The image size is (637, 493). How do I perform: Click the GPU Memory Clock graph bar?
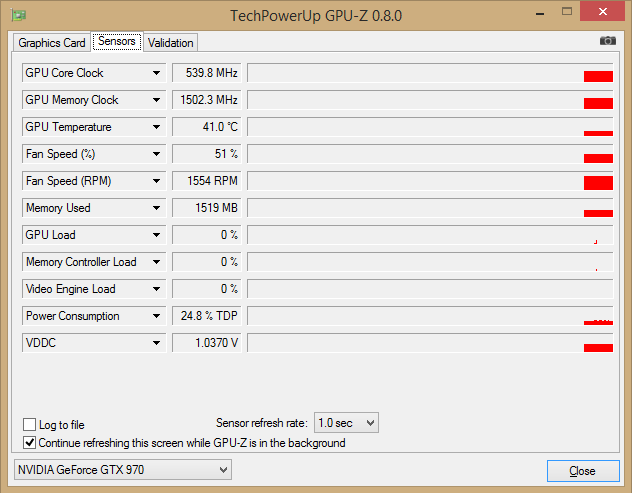click(430, 100)
